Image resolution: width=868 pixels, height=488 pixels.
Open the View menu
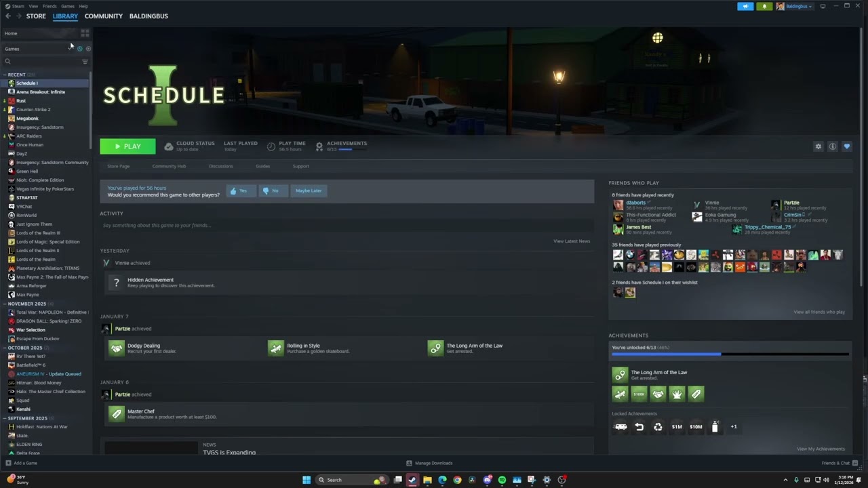pos(33,6)
